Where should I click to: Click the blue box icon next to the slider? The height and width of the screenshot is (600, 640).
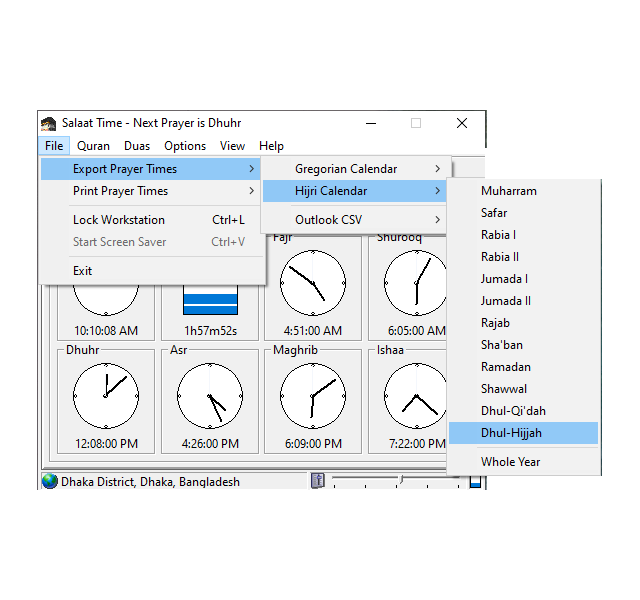(x=475, y=482)
